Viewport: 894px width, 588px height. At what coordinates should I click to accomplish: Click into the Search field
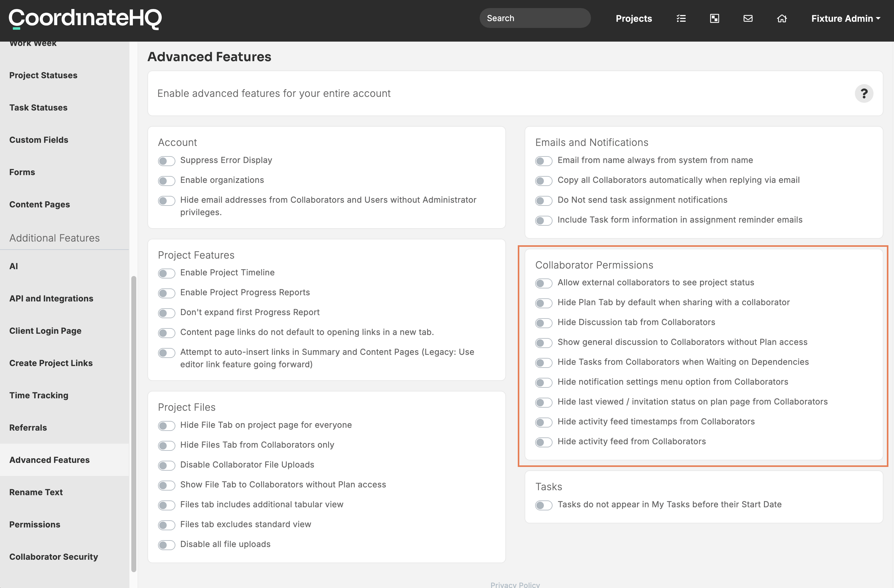tap(535, 18)
